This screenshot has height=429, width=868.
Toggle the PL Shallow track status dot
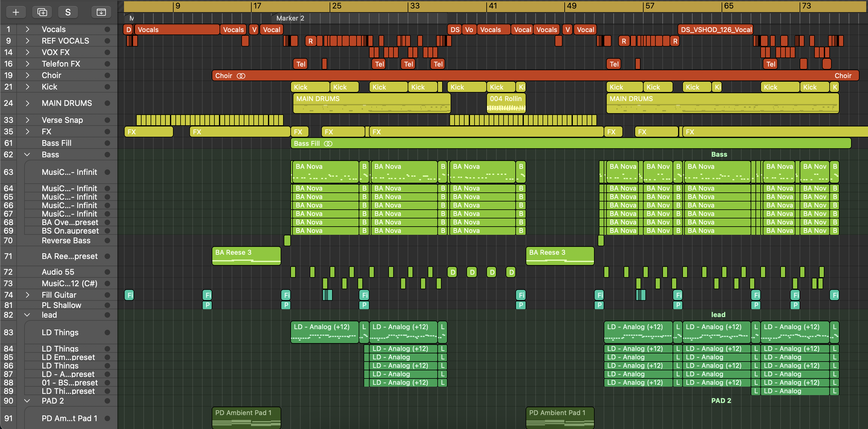tap(107, 305)
